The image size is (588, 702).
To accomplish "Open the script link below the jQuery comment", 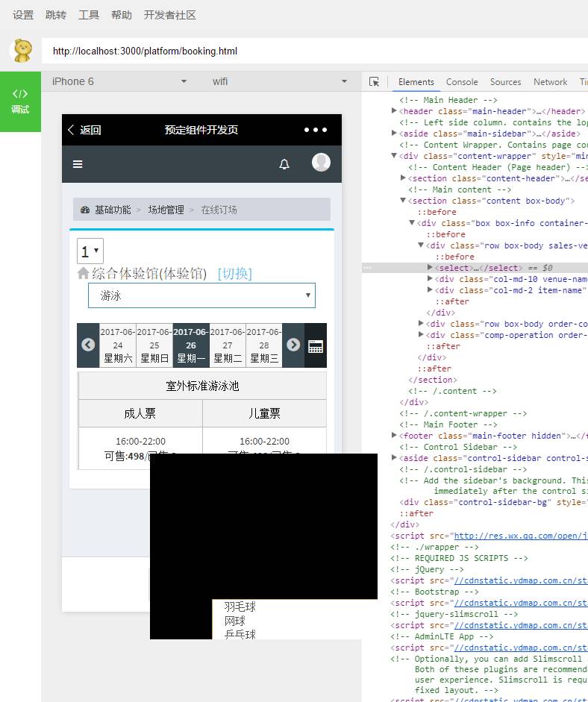I will [521, 580].
